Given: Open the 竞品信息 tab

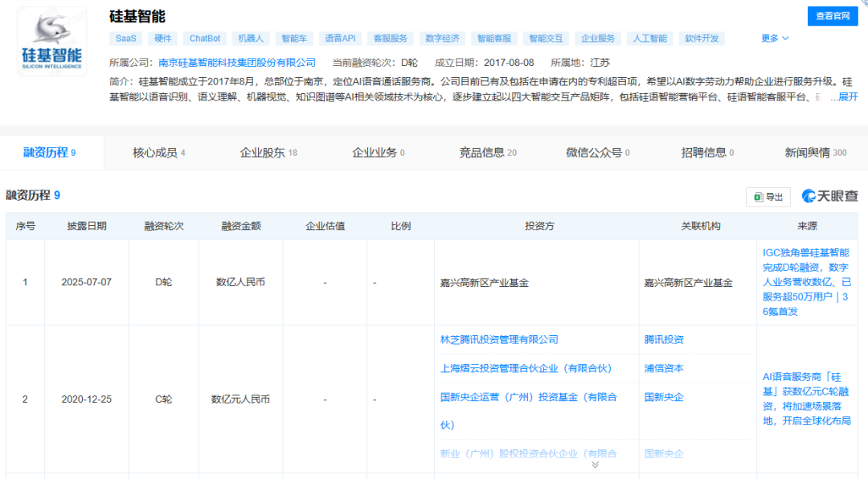Looking at the screenshot, I should 482,152.
